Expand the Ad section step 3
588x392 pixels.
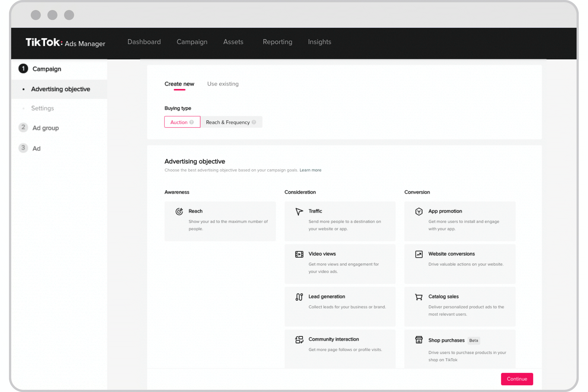(36, 148)
